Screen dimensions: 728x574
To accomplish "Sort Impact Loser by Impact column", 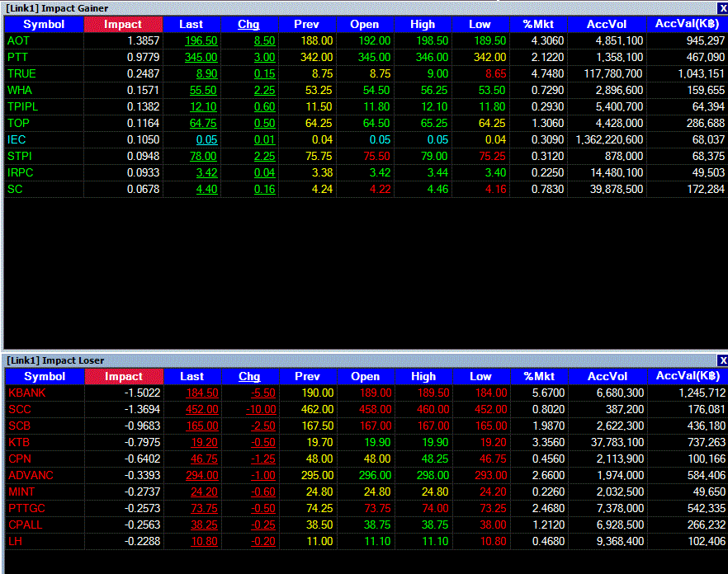I will point(124,376).
